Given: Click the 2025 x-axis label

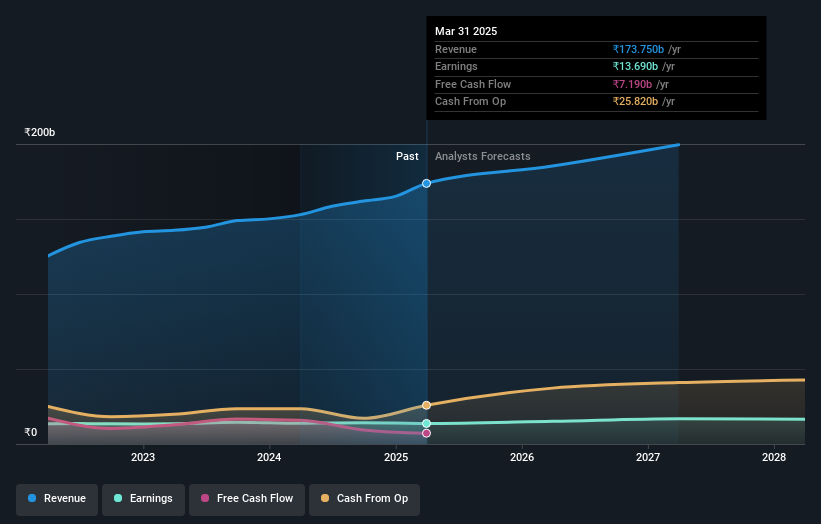Looking at the screenshot, I should click(396, 457).
